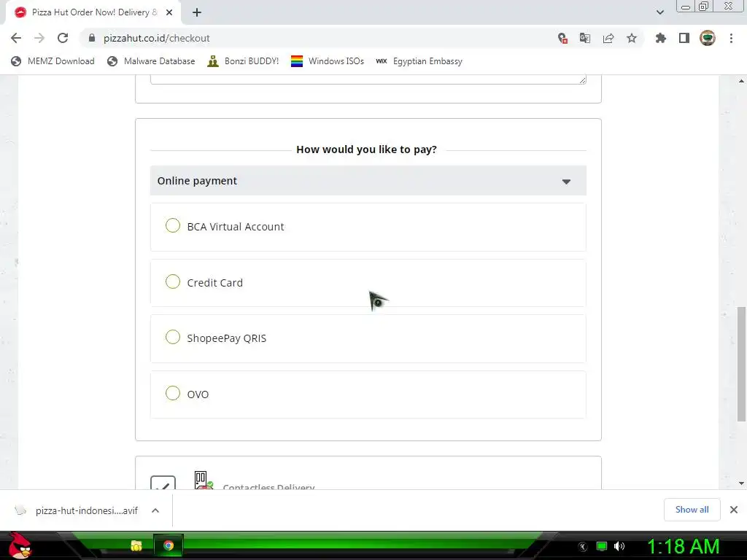Show hidden tray icons arrow
This screenshot has height=560, width=747.
pyautogui.click(x=583, y=546)
